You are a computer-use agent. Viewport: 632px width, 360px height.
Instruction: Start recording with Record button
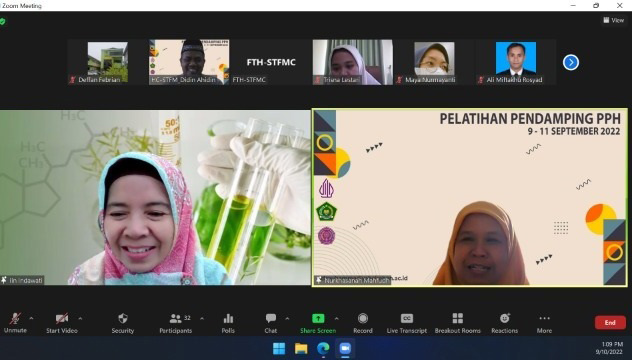(363, 323)
